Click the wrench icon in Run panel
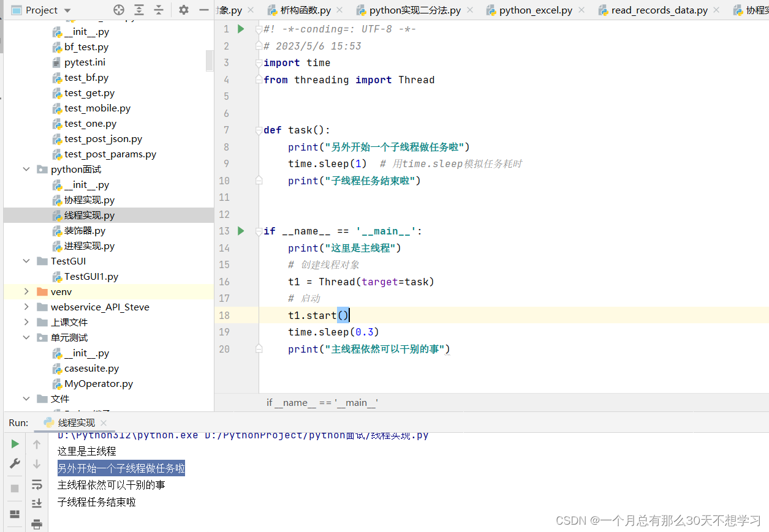Screen dimensions: 769x532 pos(15,464)
